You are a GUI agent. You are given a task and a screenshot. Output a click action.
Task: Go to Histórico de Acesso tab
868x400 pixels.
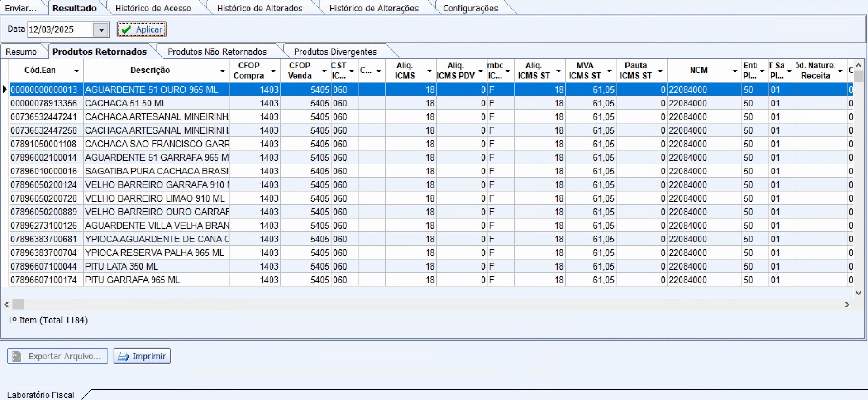(x=153, y=8)
